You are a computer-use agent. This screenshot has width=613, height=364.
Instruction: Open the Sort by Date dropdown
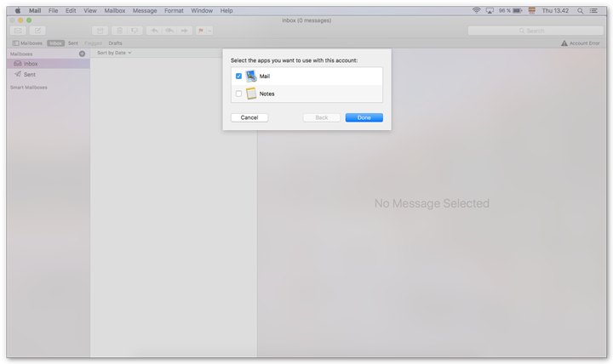[114, 53]
